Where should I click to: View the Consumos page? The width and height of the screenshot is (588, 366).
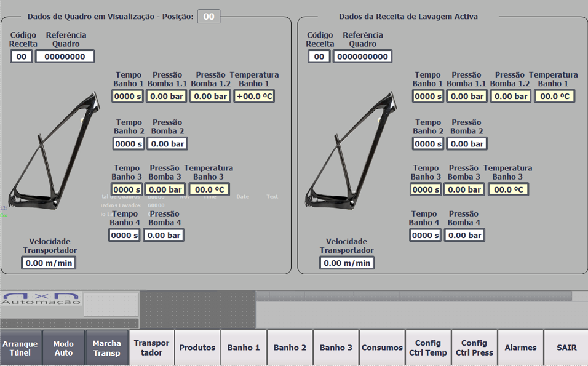point(382,348)
